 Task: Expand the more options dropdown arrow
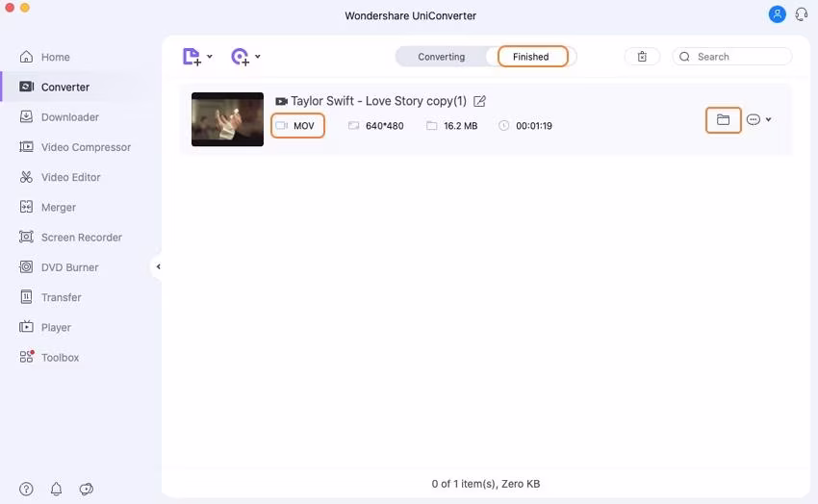[x=769, y=120]
